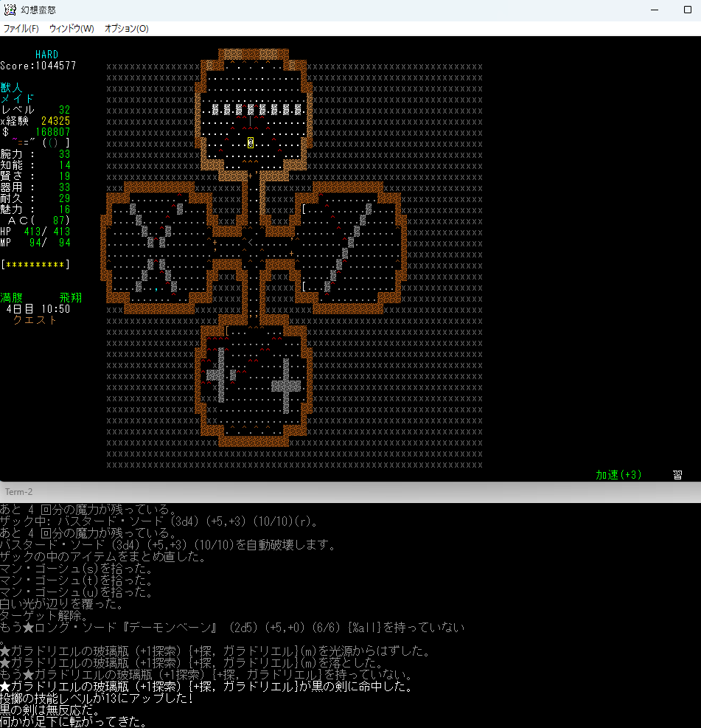Click the 獣人 race label
The height and width of the screenshot is (728, 701).
point(12,87)
